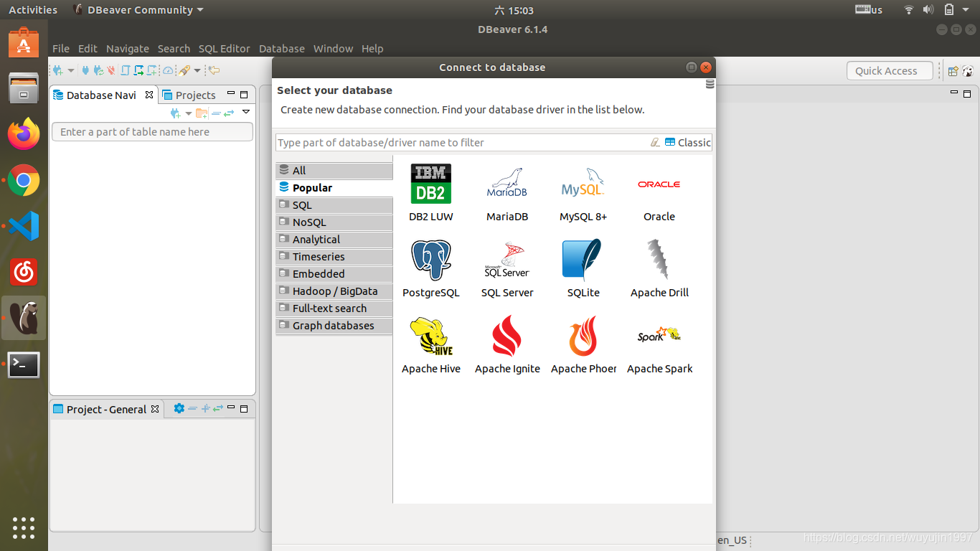This screenshot has height=551, width=980.
Task: Choose the Apache Ignite flame icon
Action: [x=507, y=336]
